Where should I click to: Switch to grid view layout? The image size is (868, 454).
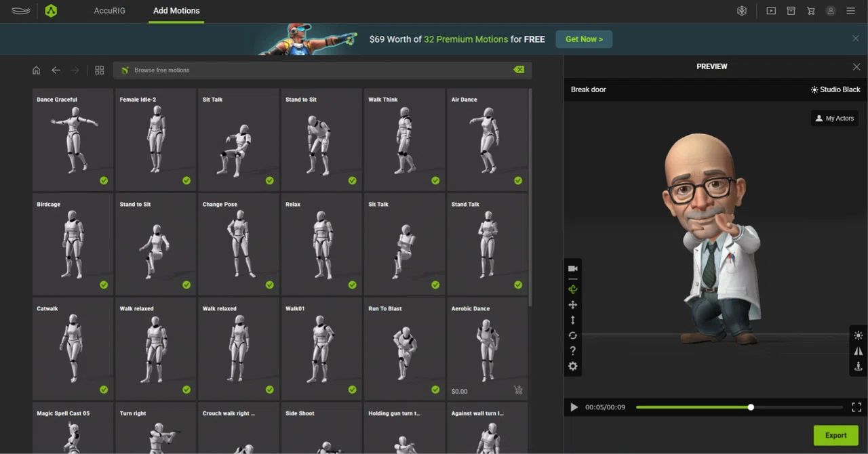(x=100, y=70)
